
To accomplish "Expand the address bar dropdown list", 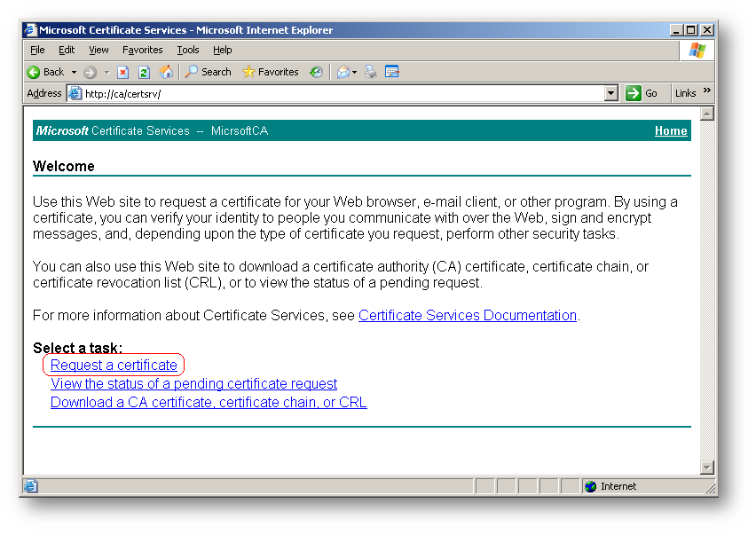I will (610, 93).
